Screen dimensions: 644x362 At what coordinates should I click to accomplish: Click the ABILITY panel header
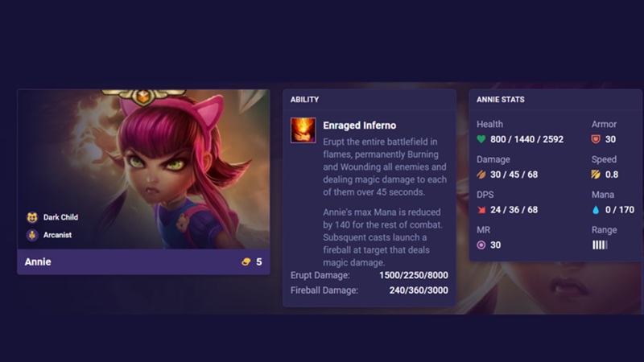(x=305, y=99)
